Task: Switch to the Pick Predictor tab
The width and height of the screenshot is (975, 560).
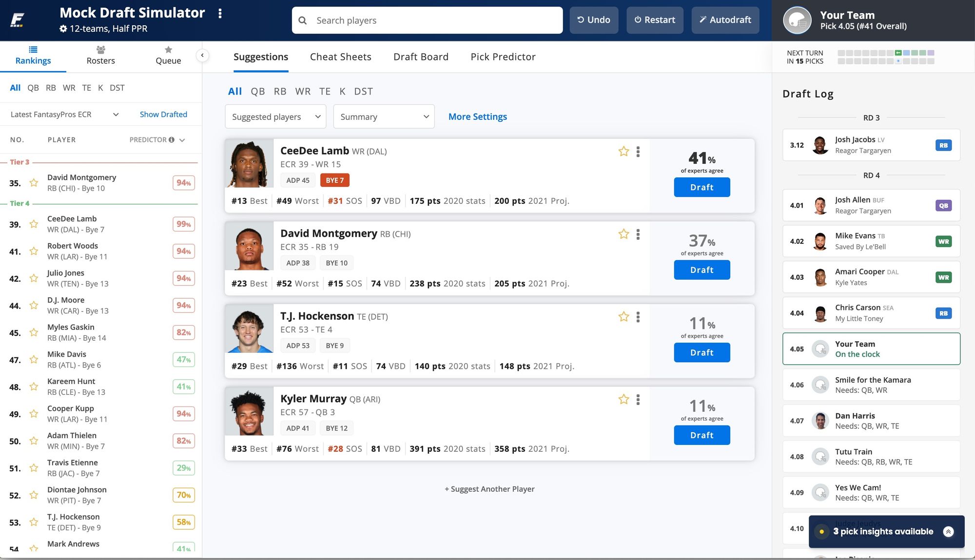Action: [x=503, y=56]
